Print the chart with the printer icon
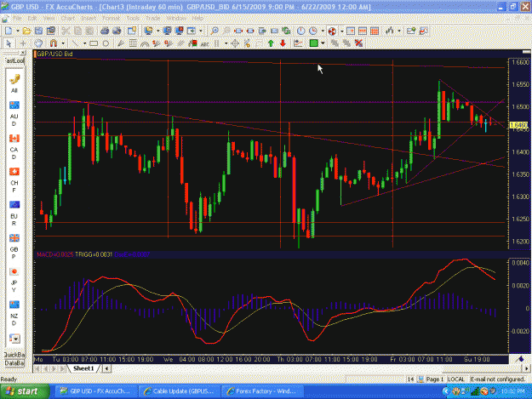 [x=105, y=31]
